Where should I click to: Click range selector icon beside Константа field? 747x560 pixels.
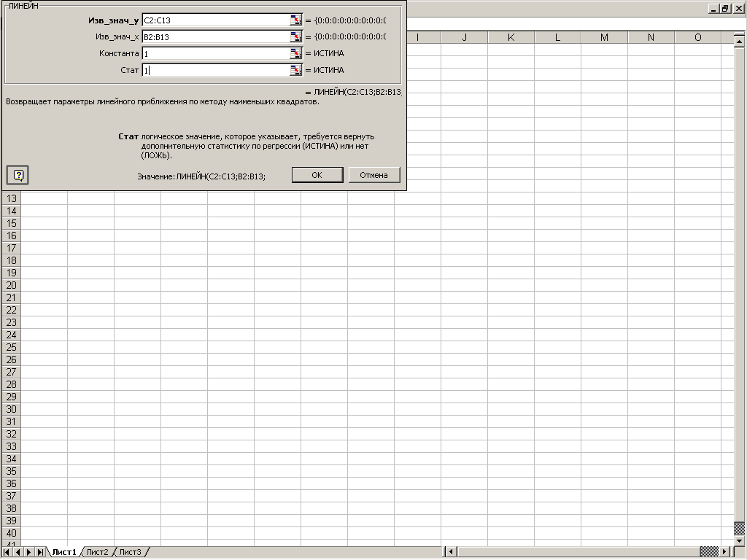(x=295, y=54)
